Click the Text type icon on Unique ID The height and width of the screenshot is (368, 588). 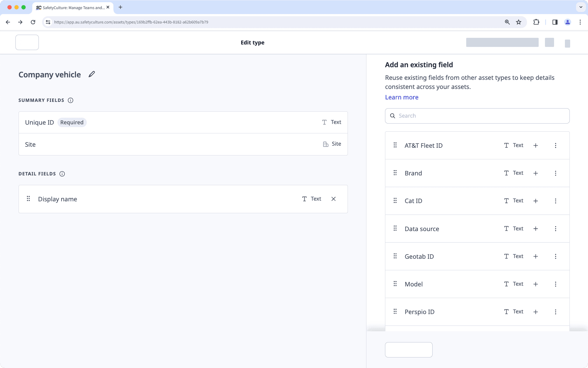(x=323, y=122)
